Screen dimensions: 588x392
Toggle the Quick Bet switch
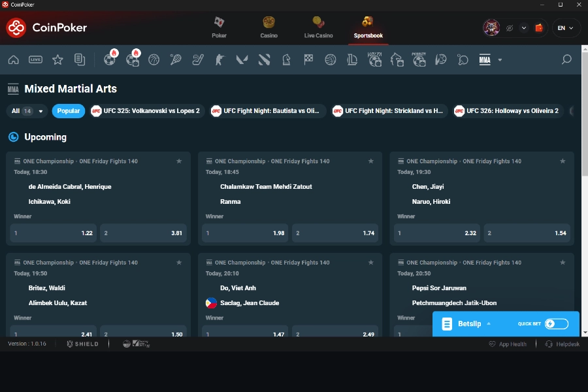(556, 323)
